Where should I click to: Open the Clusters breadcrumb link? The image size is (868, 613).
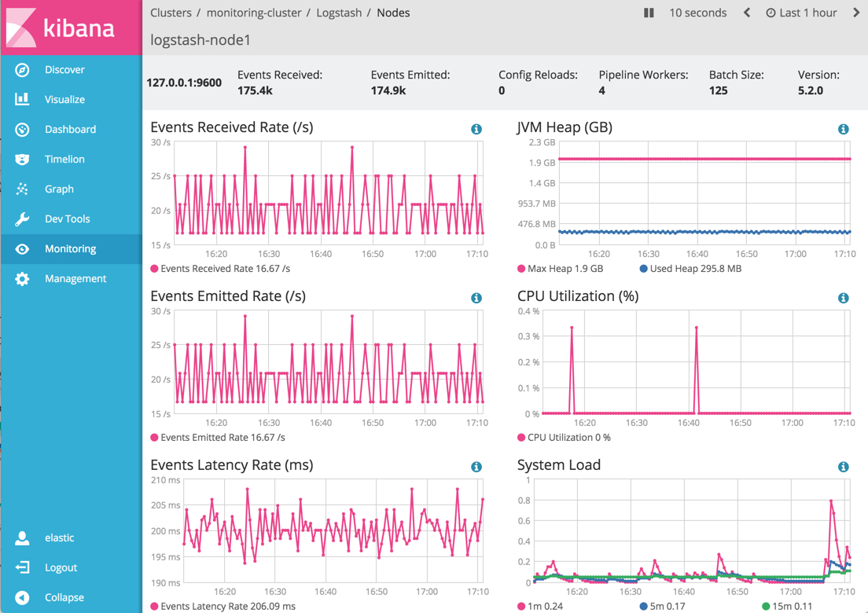pos(171,13)
